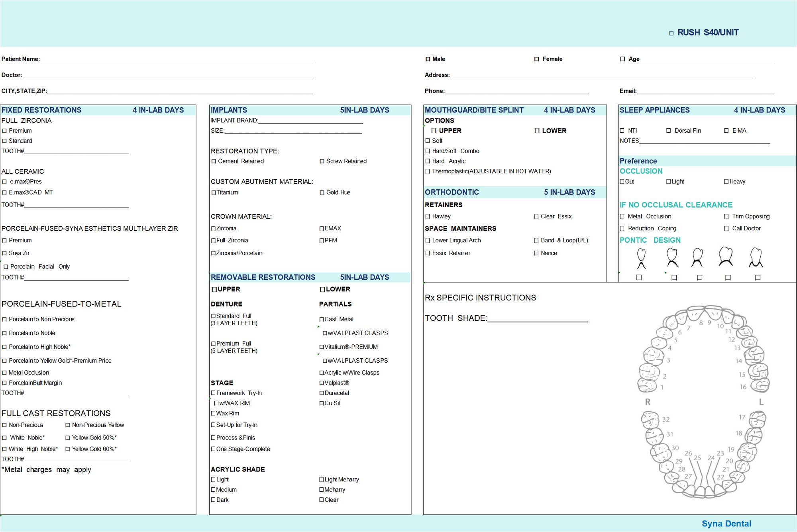Check the Hawley retainer box
Viewport: 797px width, 532px height.
(x=428, y=216)
